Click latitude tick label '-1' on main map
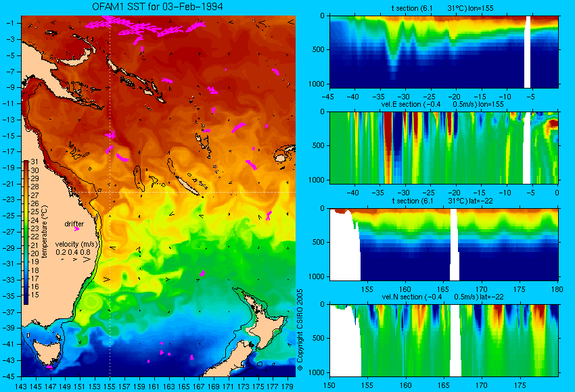Image resolution: width=575 pixels, height=392 pixels. pyautogui.click(x=11, y=23)
